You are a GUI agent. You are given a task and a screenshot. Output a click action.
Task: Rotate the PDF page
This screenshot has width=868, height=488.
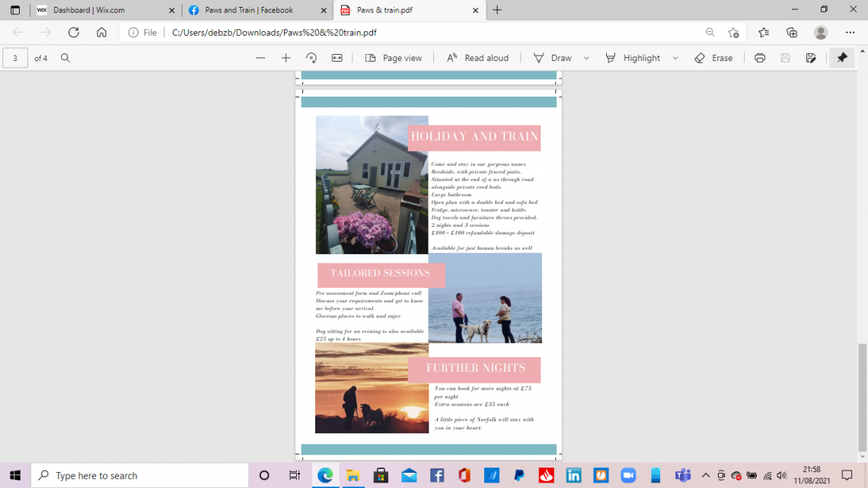pyautogui.click(x=311, y=58)
